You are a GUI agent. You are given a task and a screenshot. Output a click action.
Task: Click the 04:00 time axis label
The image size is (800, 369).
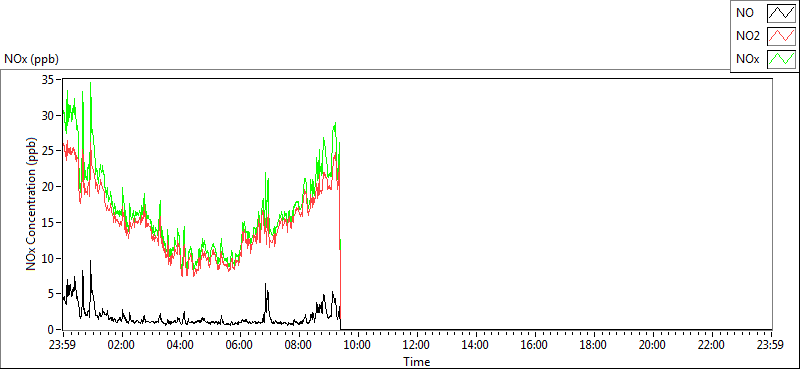tap(181, 344)
